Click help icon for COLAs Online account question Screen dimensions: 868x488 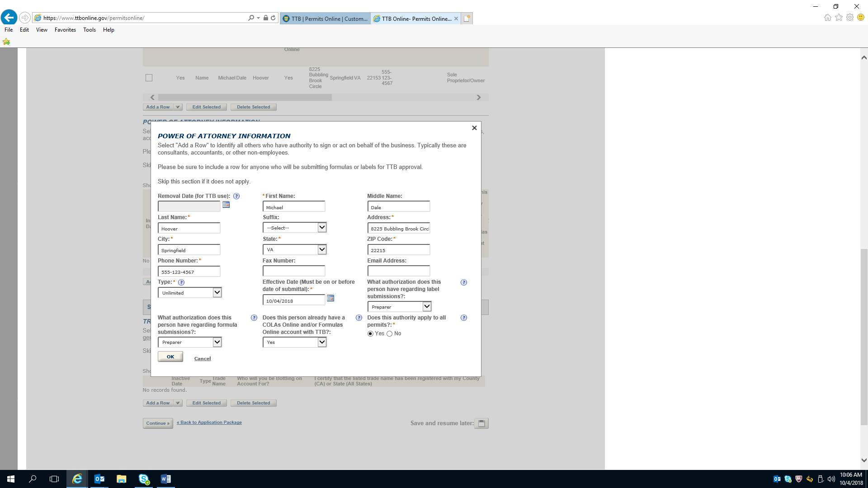pyautogui.click(x=359, y=318)
